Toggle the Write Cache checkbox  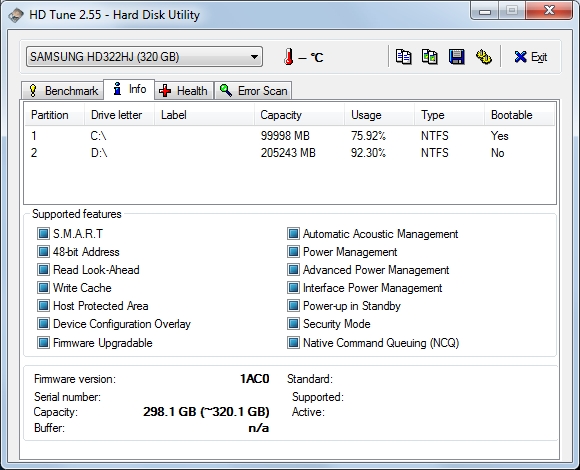pos(43,288)
